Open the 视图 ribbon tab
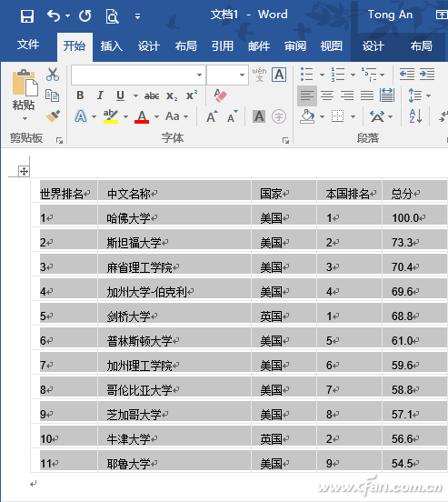The image size is (448, 502). (332, 45)
